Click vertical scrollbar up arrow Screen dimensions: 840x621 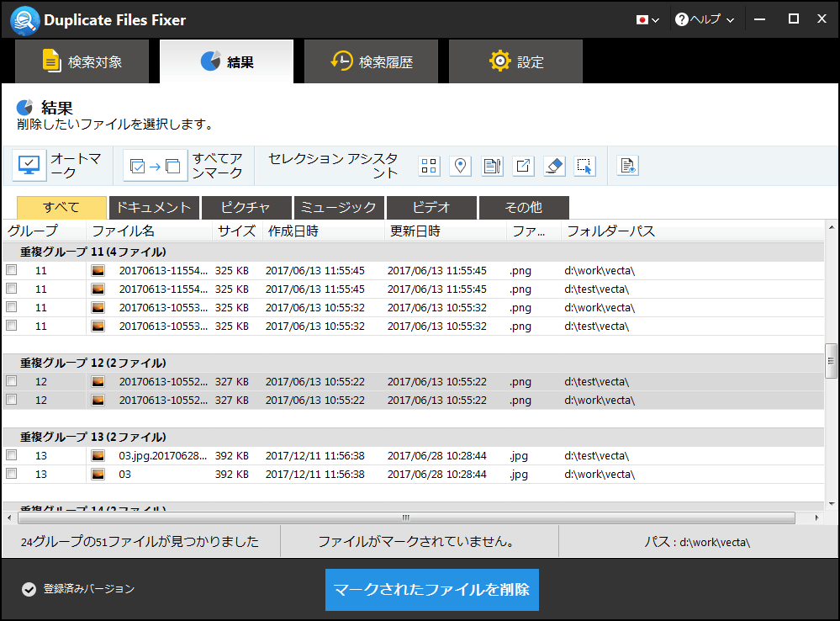point(832,227)
